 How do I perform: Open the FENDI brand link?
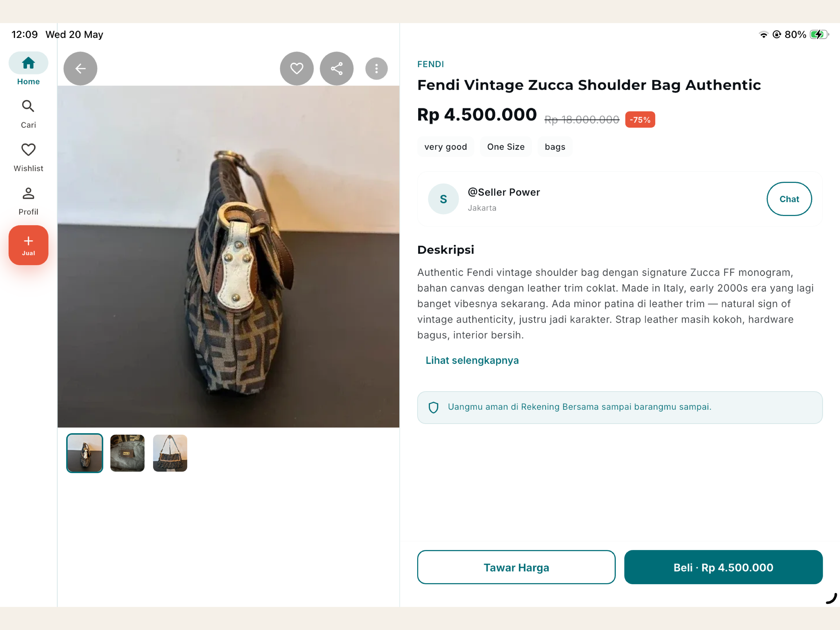(431, 64)
